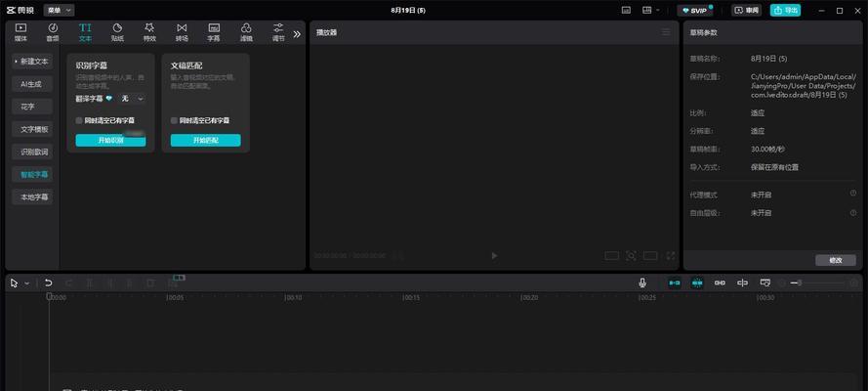
Task: Click the 开始识别 button
Action: [110, 140]
